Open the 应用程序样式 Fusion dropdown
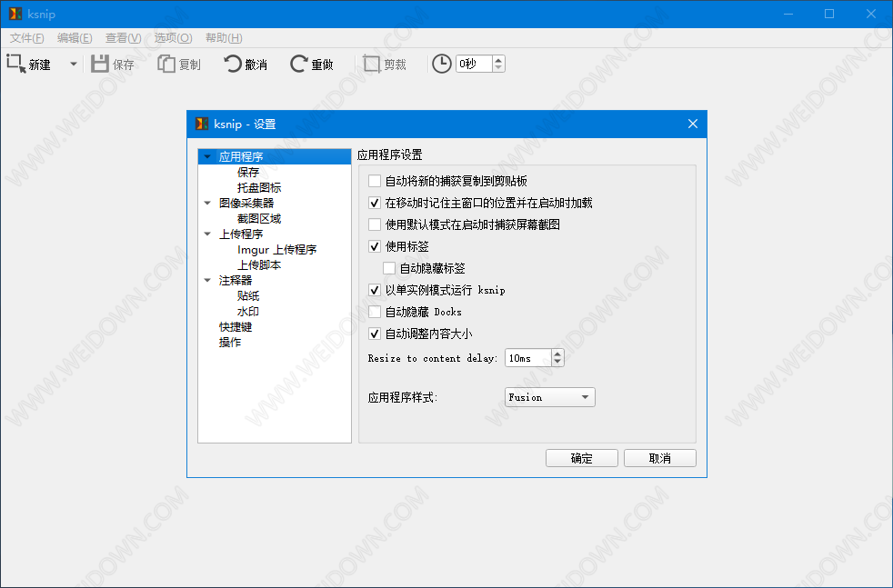 pyautogui.click(x=549, y=397)
